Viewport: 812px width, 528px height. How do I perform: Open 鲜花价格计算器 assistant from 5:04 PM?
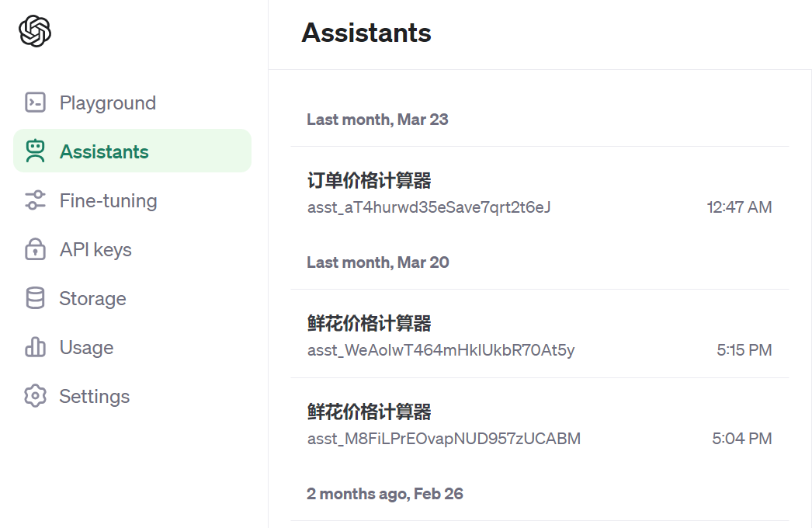pos(540,423)
